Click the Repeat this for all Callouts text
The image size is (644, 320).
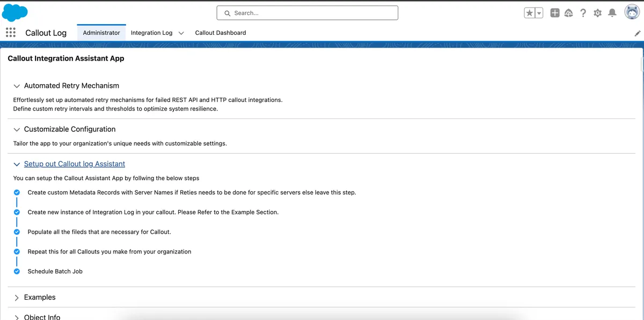[109, 251]
